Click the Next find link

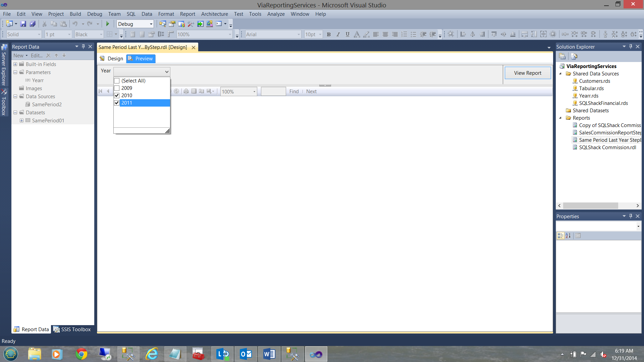click(x=311, y=92)
